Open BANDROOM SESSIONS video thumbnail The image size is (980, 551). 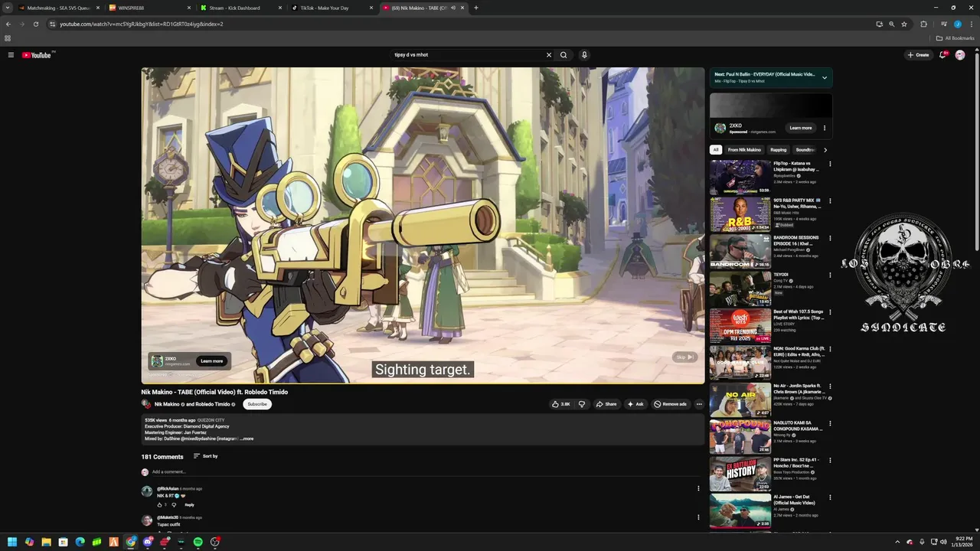[740, 252]
